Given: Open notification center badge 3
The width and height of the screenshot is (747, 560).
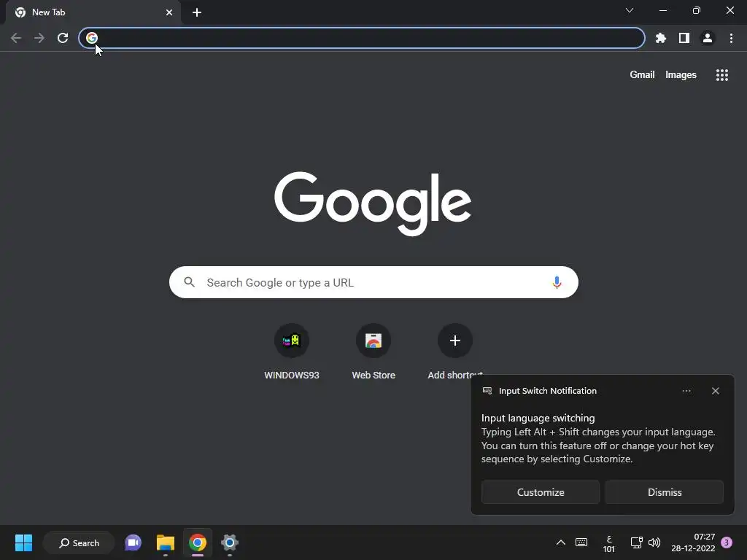Looking at the screenshot, I should [727, 542].
